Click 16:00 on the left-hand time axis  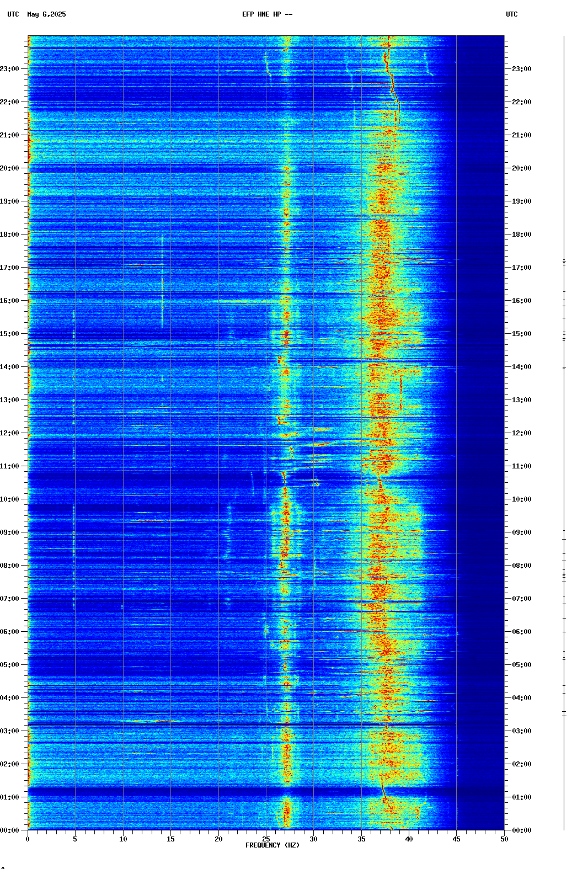(9, 301)
